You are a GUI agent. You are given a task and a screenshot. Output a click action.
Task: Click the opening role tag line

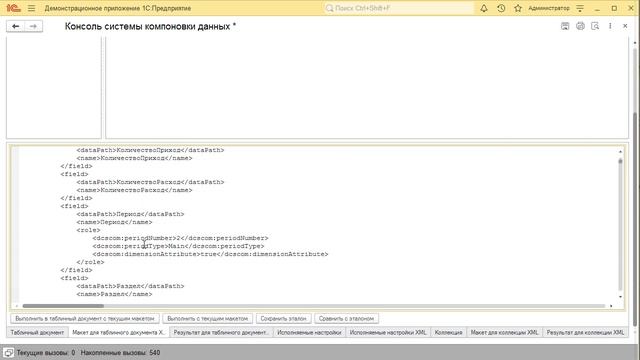click(x=88, y=230)
